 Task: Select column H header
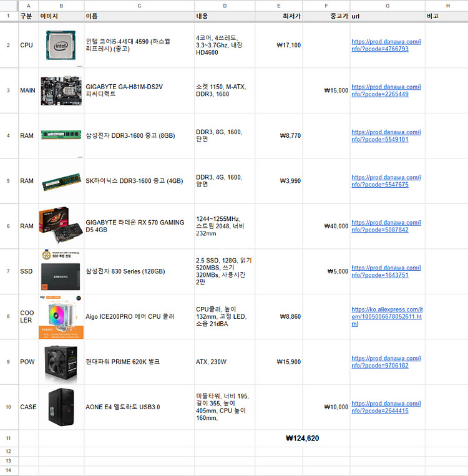[x=447, y=6]
